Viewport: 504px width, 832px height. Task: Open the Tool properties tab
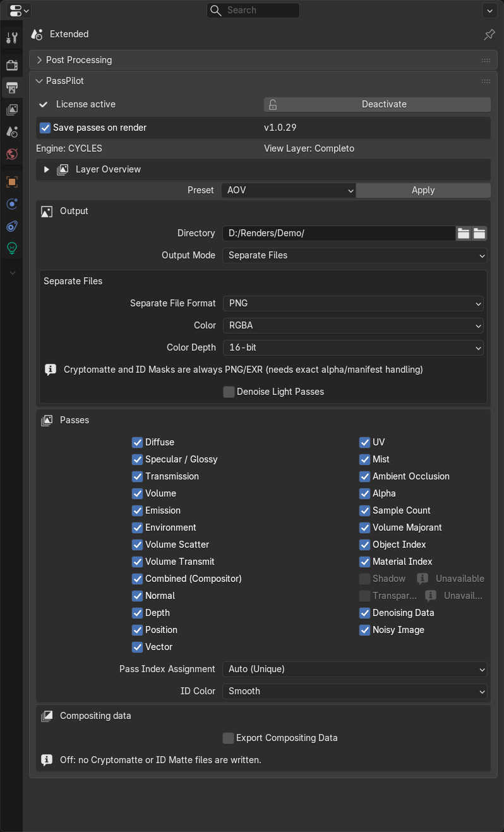(11, 38)
